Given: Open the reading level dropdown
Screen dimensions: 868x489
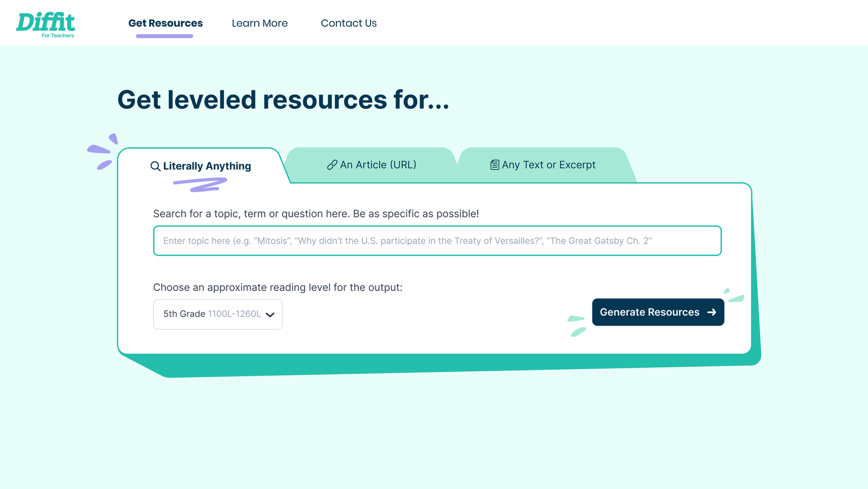Looking at the screenshot, I should click(218, 314).
